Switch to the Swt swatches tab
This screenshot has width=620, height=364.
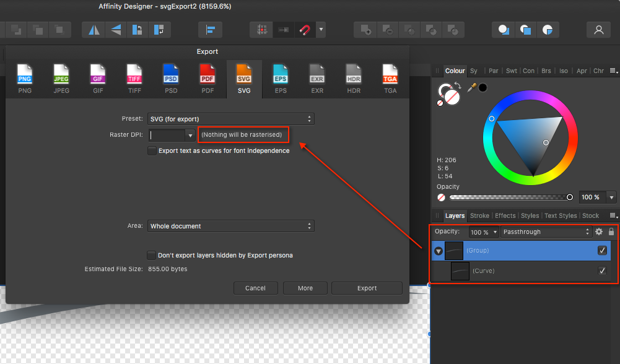click(511, 71)
